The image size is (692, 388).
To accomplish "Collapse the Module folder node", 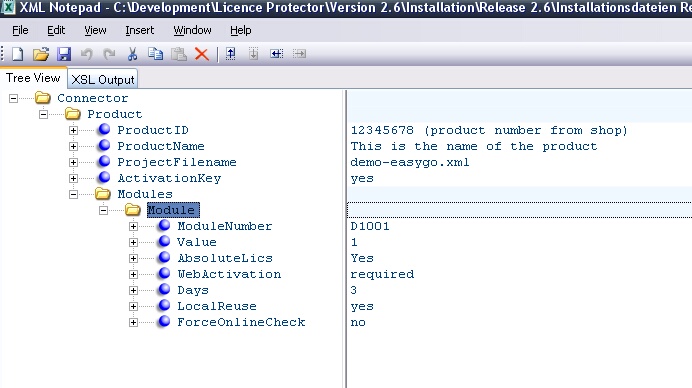I will pyautogui.click(x=103, y=210).
